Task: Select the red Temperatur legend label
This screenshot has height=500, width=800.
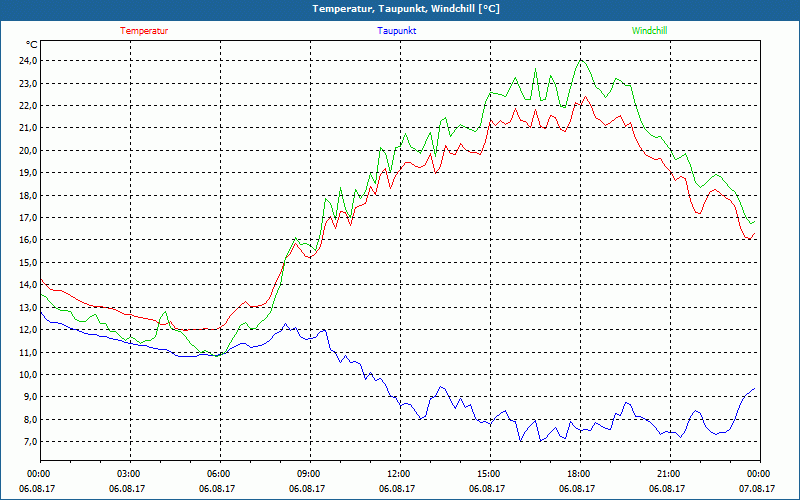Action: pyautogui.click(x=144, y=31)
